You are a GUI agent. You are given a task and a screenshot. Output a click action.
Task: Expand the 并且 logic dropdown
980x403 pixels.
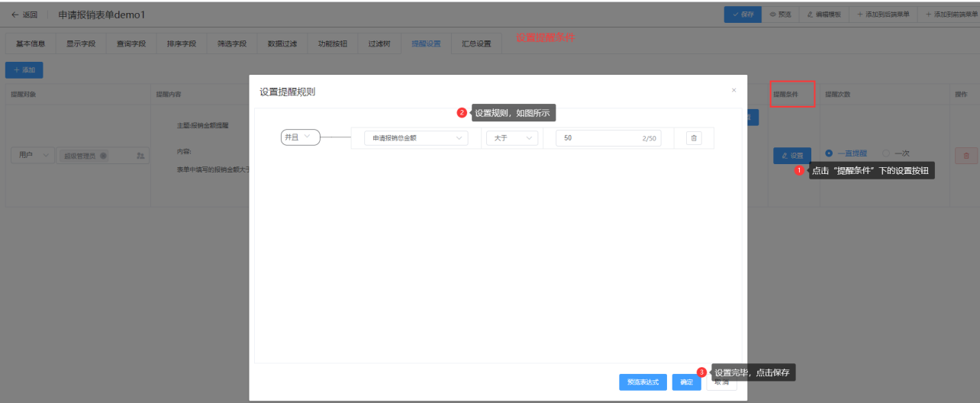[x=300, y=137]
